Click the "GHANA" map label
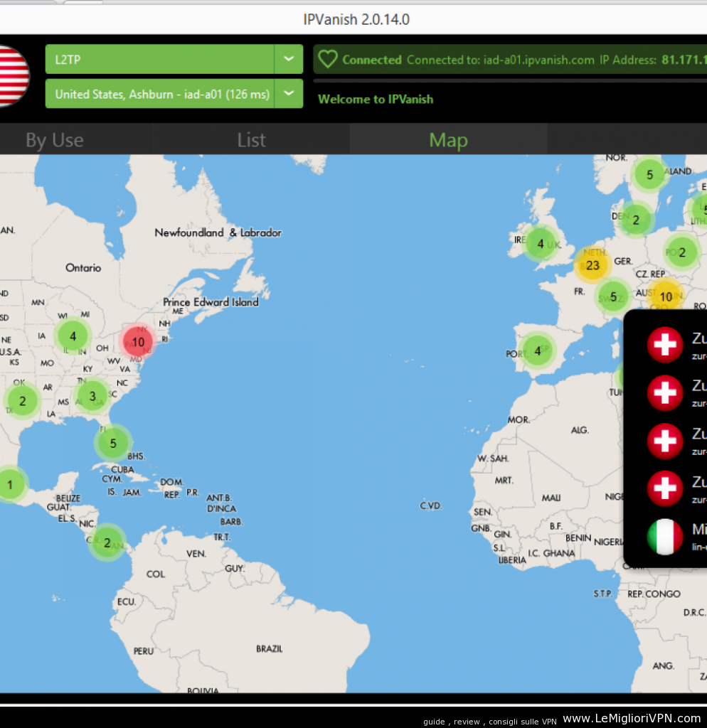The height and width of the screenshot is (728, 707). (559, 553)
